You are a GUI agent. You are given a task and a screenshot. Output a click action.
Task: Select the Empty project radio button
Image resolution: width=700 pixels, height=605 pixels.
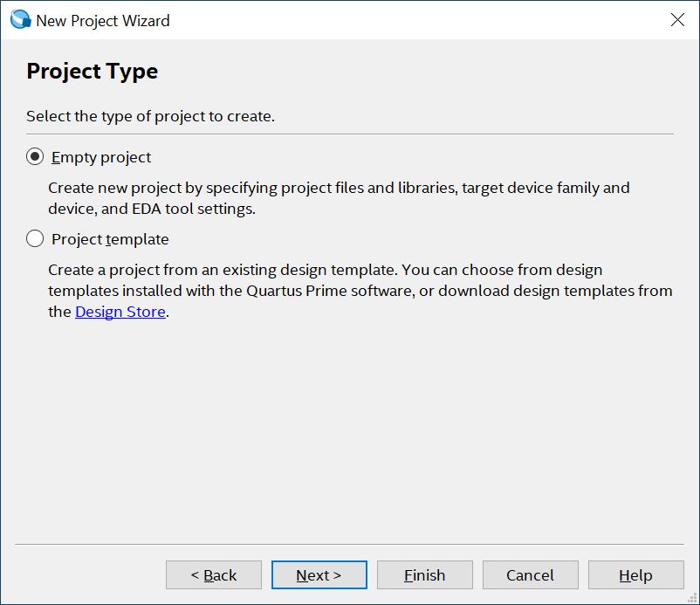tap(35, 157)
